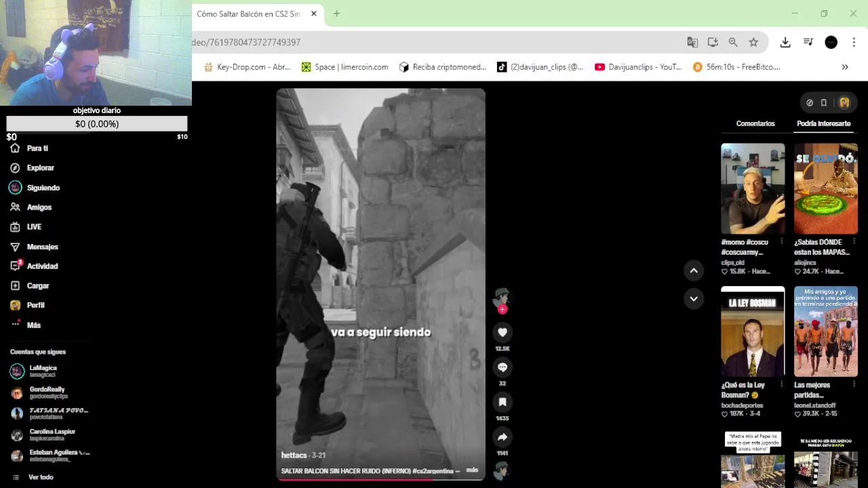
Task: Open media controls music icon
Action: pyautogui.click(x=808, y=42)
